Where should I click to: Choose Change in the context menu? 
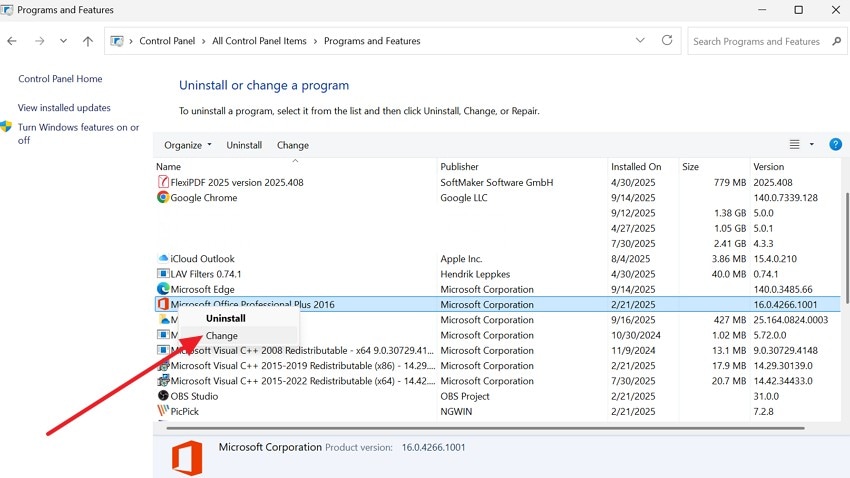pyautogui.click(x=221, y=336)
